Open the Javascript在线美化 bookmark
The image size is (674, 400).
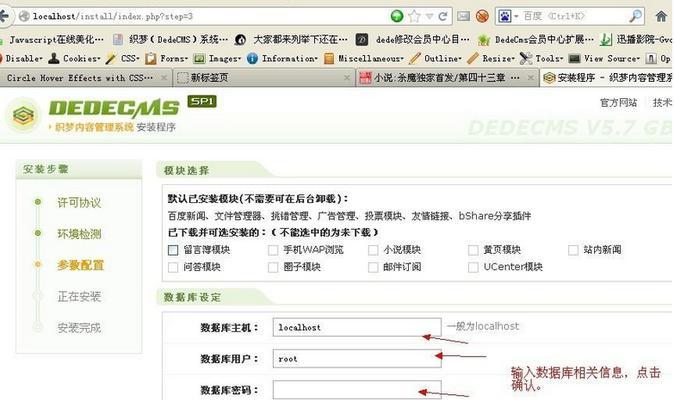click(52, 40)
